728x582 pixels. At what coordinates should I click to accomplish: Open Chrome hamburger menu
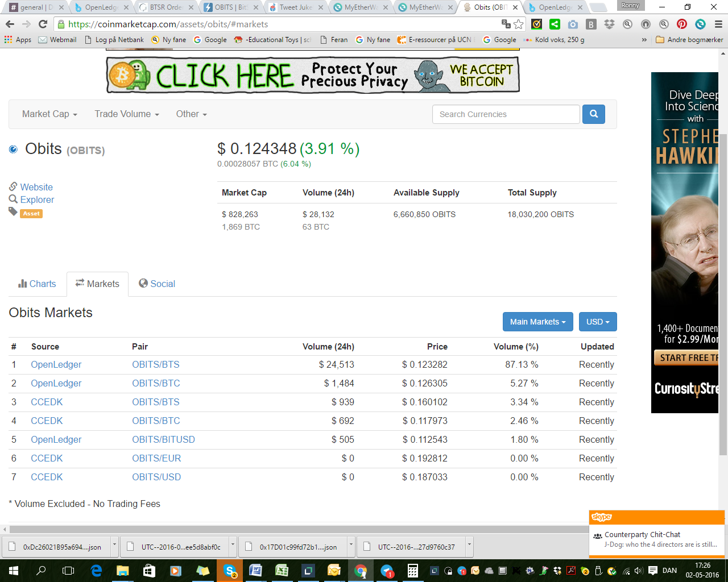pyautogui.click(x=718, y=24)
